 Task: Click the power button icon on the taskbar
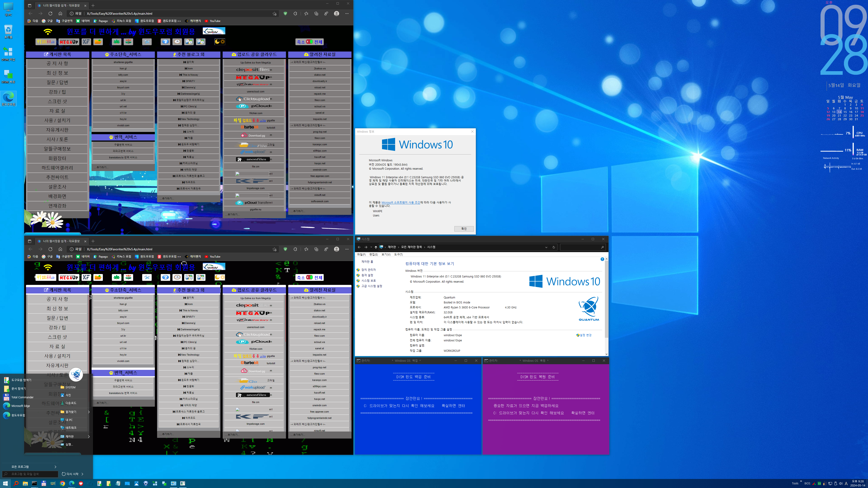(146, 483)
